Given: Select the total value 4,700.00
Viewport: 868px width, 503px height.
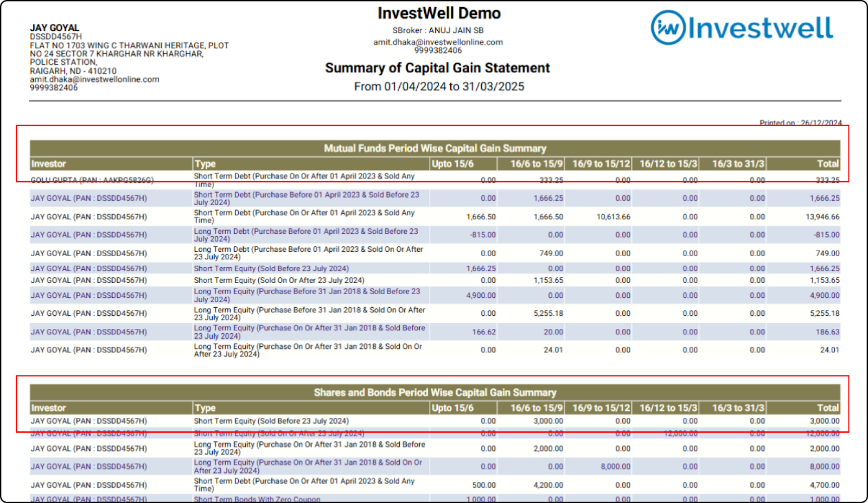Looking at the screenshot, I should pos(825,485).
